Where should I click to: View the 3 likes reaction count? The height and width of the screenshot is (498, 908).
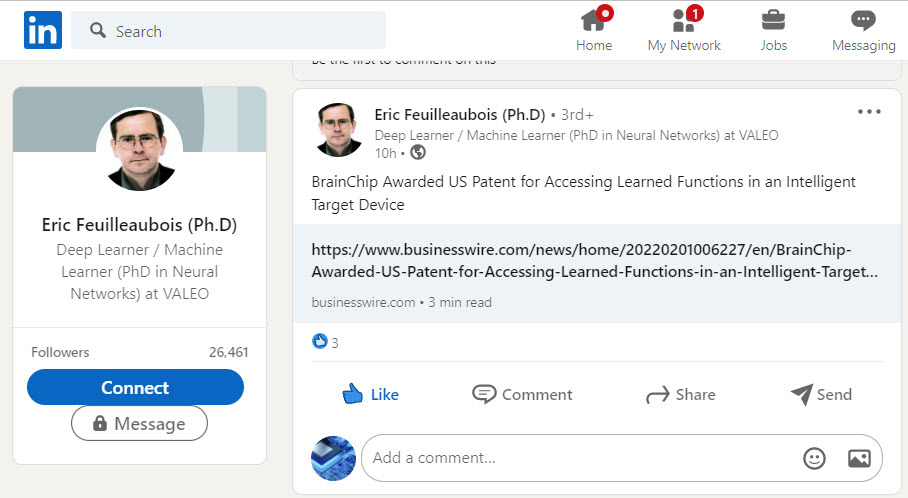326,342
